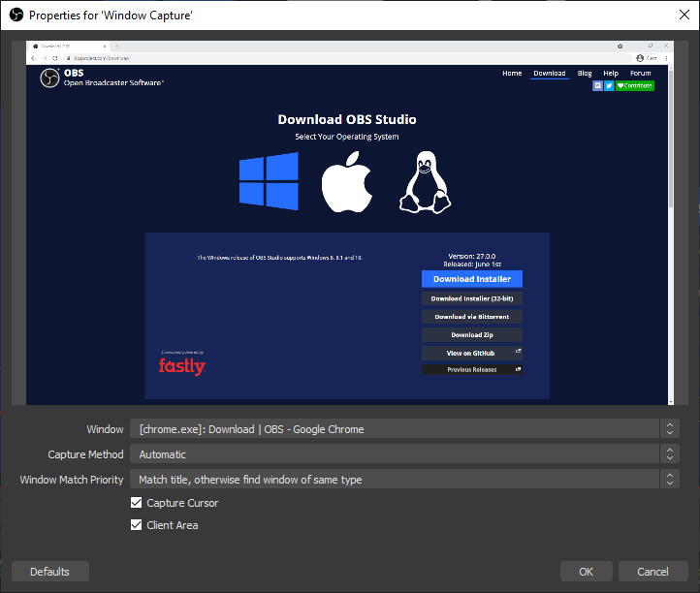Image resolution: width=700 pixels, height=593 pixels.
Task: Click the Chrome tab titled Download | OBS in the preview
Action: click(x=68, y=46)
